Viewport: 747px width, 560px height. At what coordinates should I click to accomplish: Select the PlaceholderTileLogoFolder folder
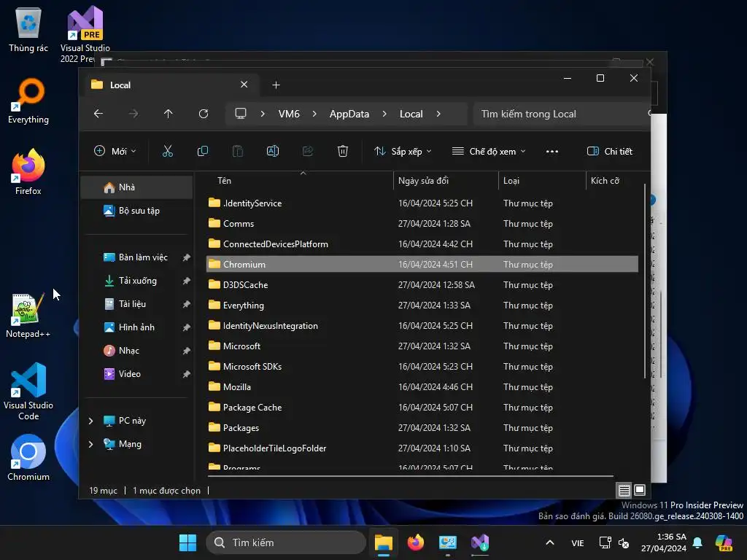422,448
